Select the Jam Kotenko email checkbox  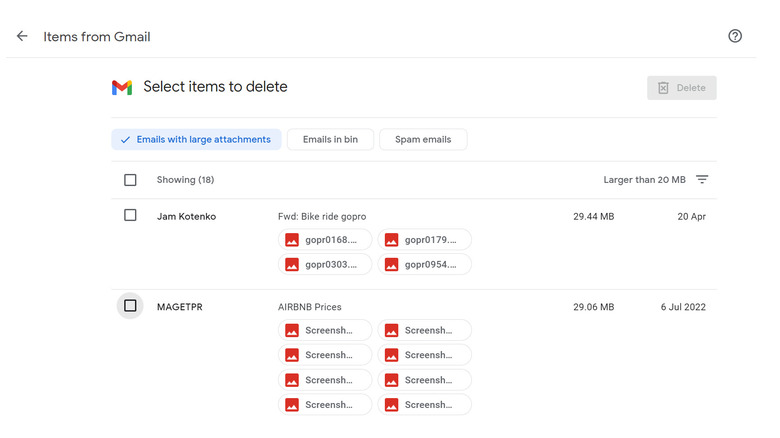[x=130, y=215]
